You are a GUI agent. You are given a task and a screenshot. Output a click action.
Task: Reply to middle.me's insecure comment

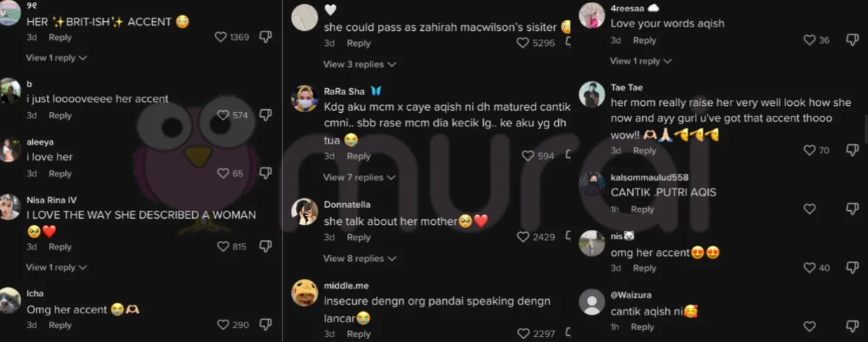click(358, 334)
